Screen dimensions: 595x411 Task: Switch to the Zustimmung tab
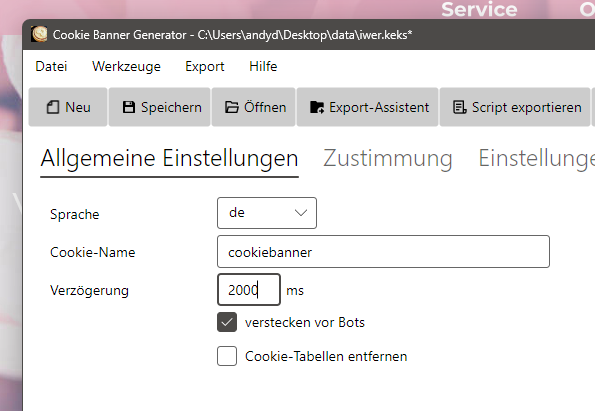coord(387,159)
